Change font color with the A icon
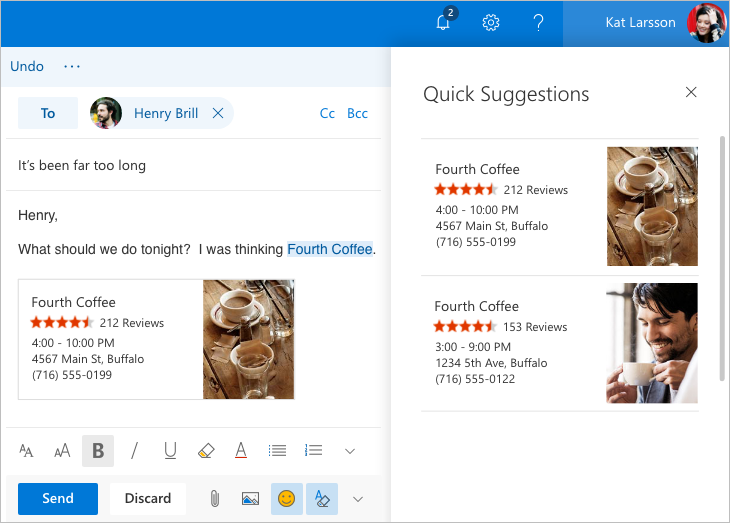The width and height of the screenshot is (730, 523). 241,451
